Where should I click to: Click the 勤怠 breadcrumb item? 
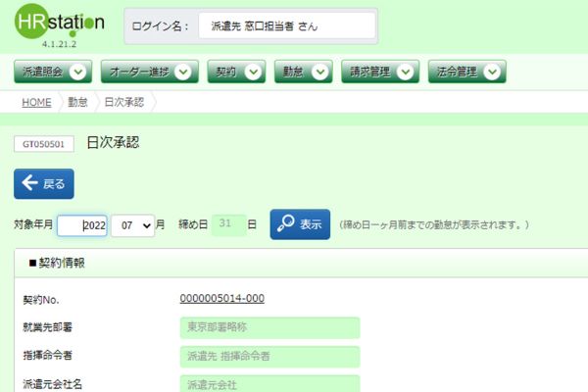tap(77, 102)
